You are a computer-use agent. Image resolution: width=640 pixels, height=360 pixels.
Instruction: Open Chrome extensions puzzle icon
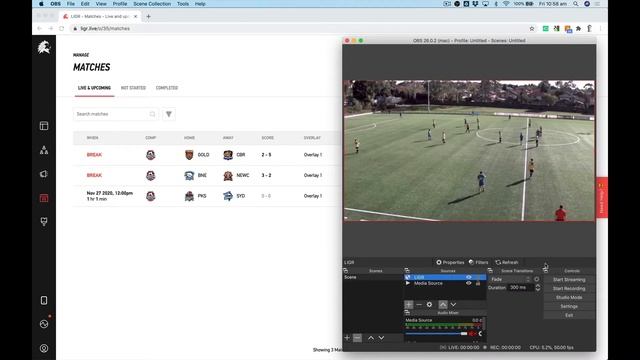click(578, 29)
